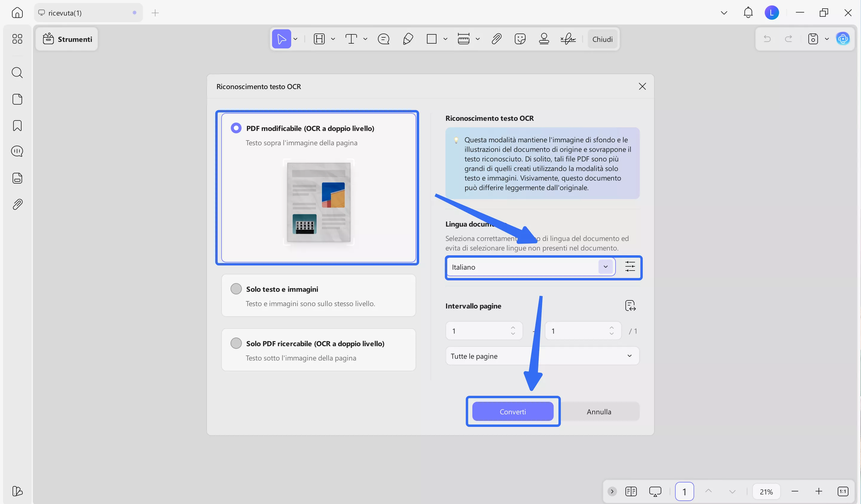The height and width of the screenshot is (504, 861).
Task: Click the comment bubble tool
Action: point(383,39)
